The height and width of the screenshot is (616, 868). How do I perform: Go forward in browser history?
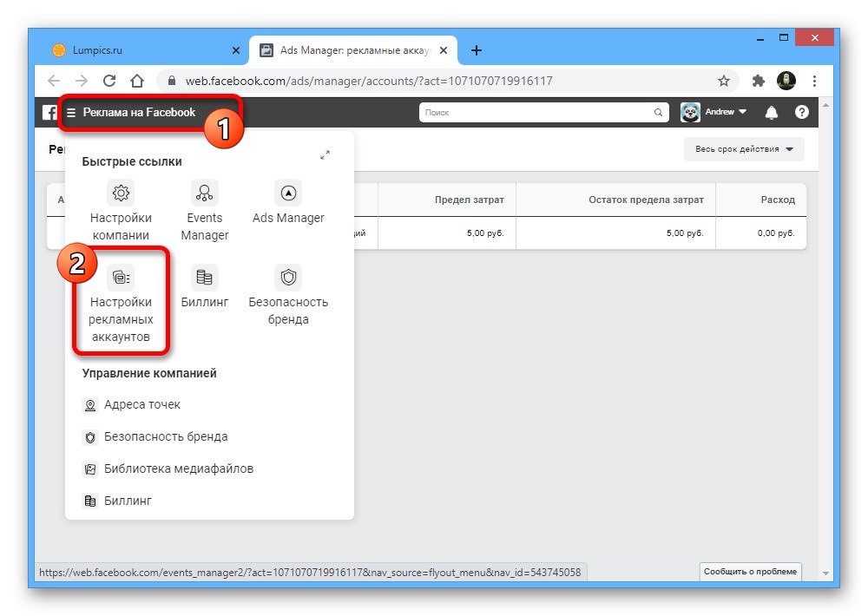click(x=82, y=81)
